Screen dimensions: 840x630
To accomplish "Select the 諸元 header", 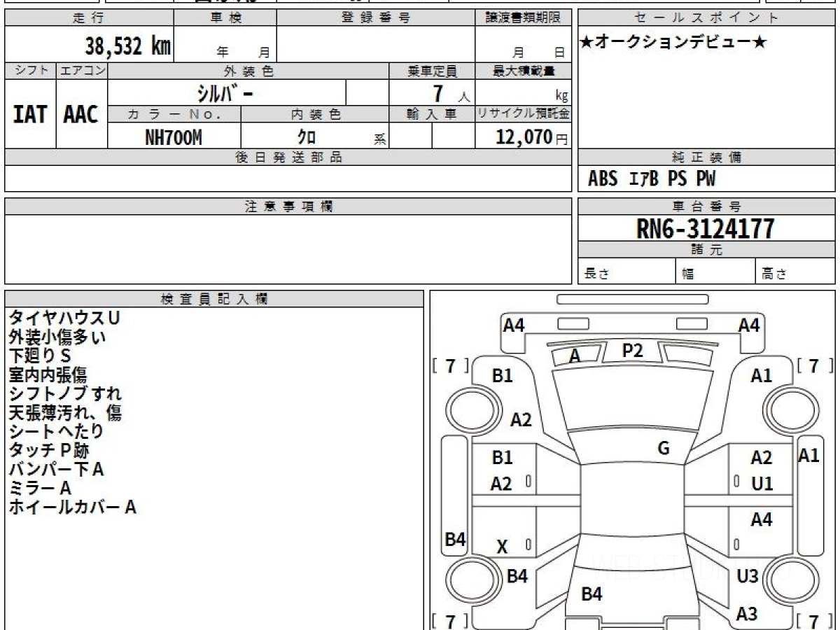I will (706, 249).
